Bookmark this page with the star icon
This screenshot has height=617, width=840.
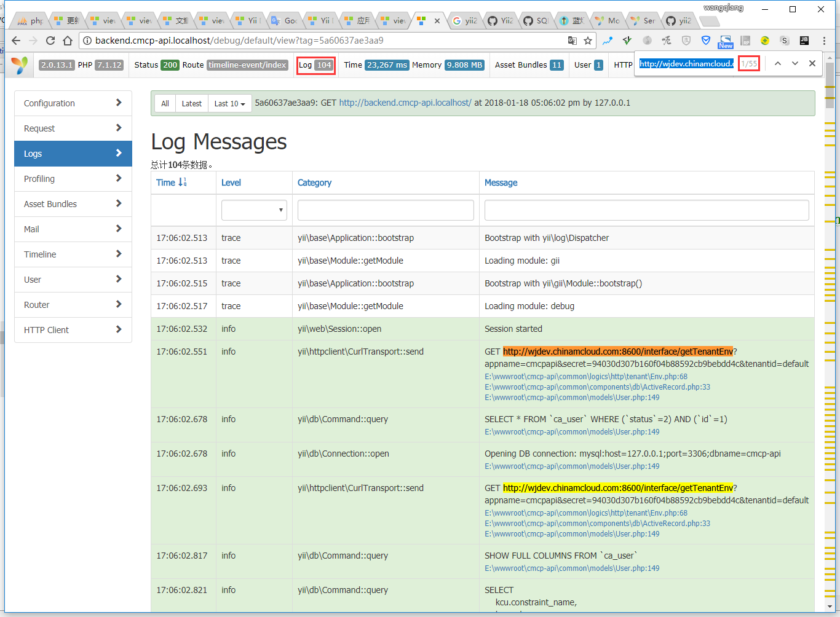point(588,41)
